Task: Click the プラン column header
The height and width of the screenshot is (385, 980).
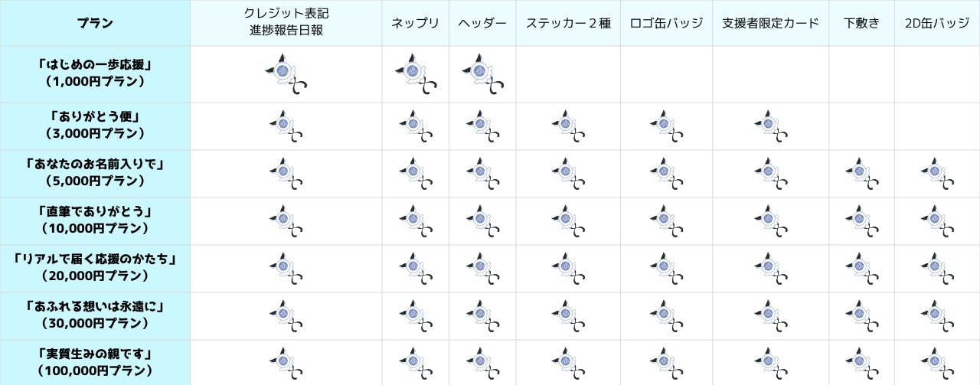Action: (95, 23)
